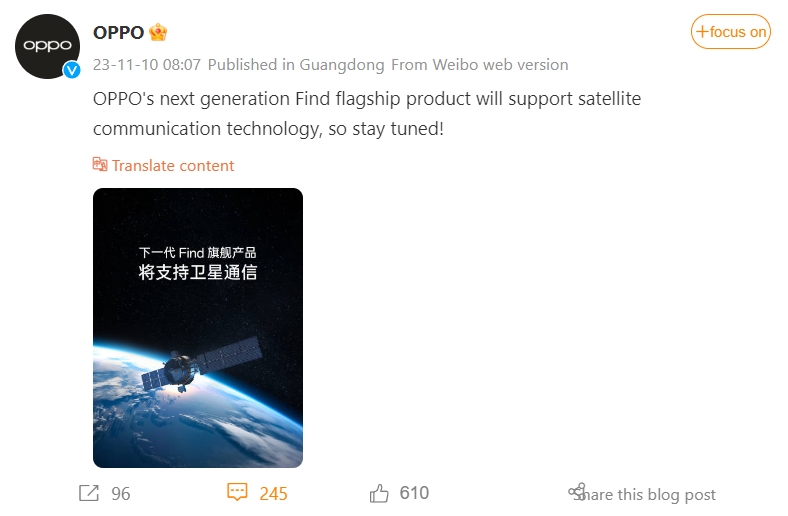Enlarge the satellite poster image thumbnail
The image size is (788, 516).
pos(198,328)
